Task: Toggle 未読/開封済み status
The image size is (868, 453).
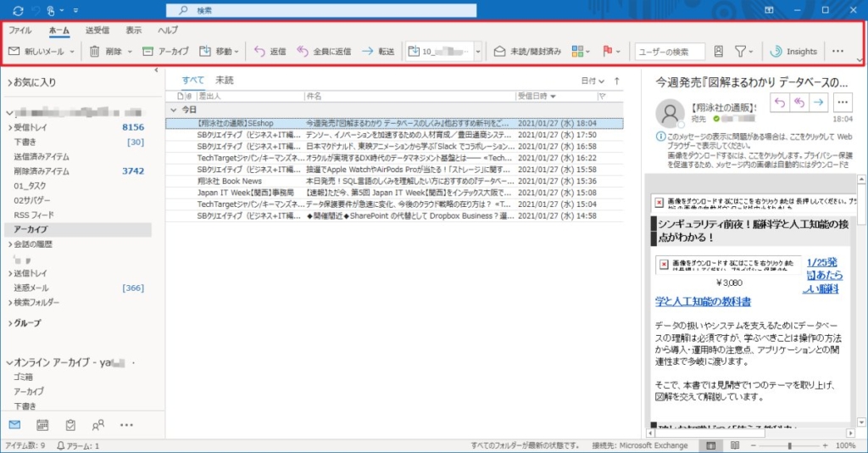Action: (527, 52)
